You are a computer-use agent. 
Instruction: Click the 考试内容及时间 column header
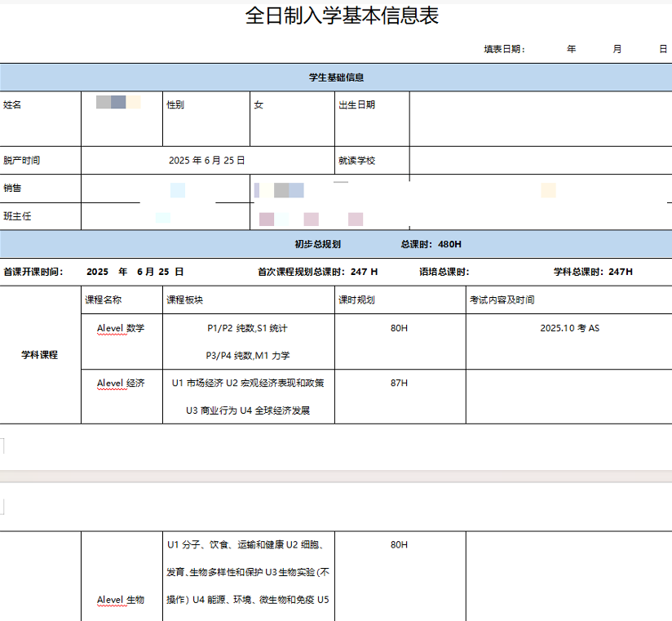click(502, 299)
